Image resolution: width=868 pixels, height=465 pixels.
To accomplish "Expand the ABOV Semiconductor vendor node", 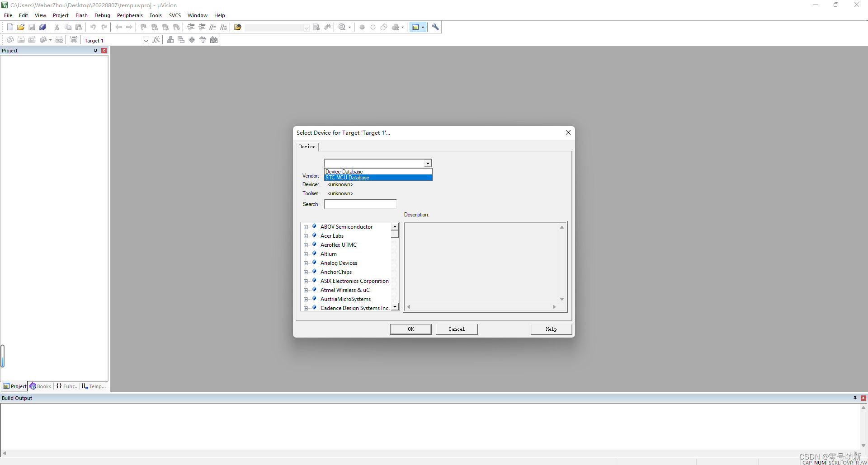I will (x=306, y=227).
